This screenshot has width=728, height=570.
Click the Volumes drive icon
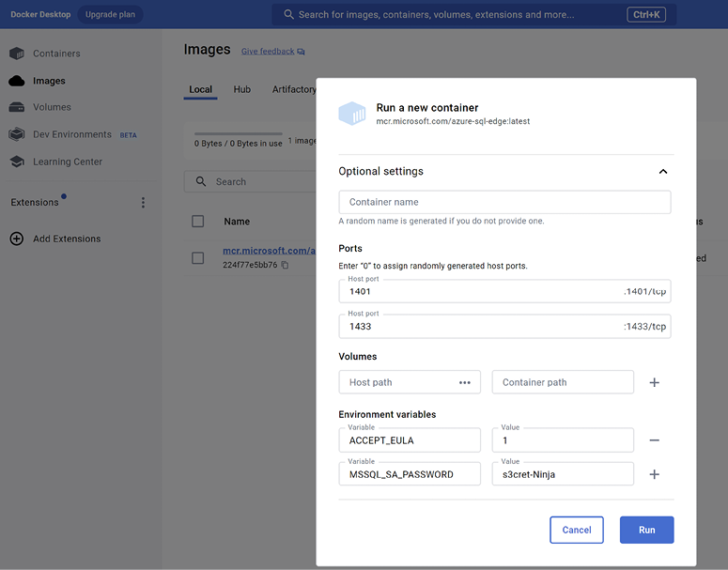(x=17, y=107)
